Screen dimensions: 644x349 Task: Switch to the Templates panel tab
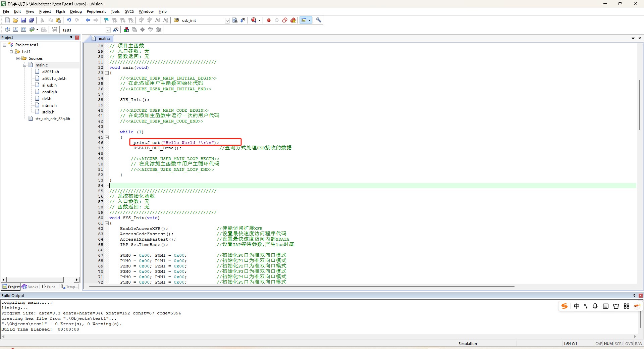tap(69, 287)
